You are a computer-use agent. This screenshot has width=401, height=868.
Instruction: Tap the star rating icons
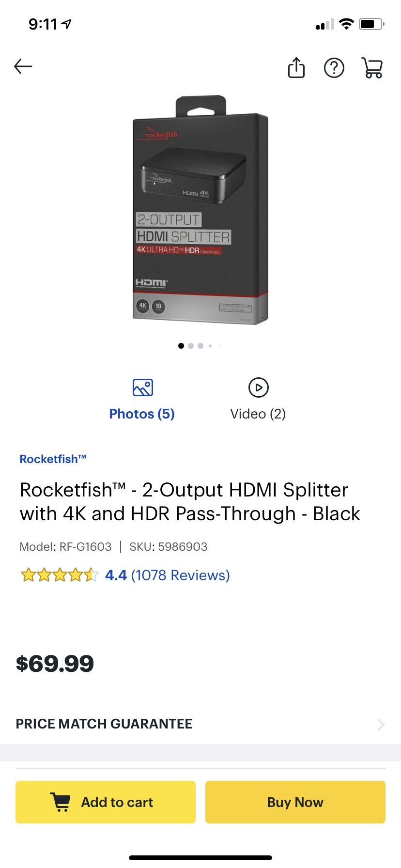click(59, 575)
